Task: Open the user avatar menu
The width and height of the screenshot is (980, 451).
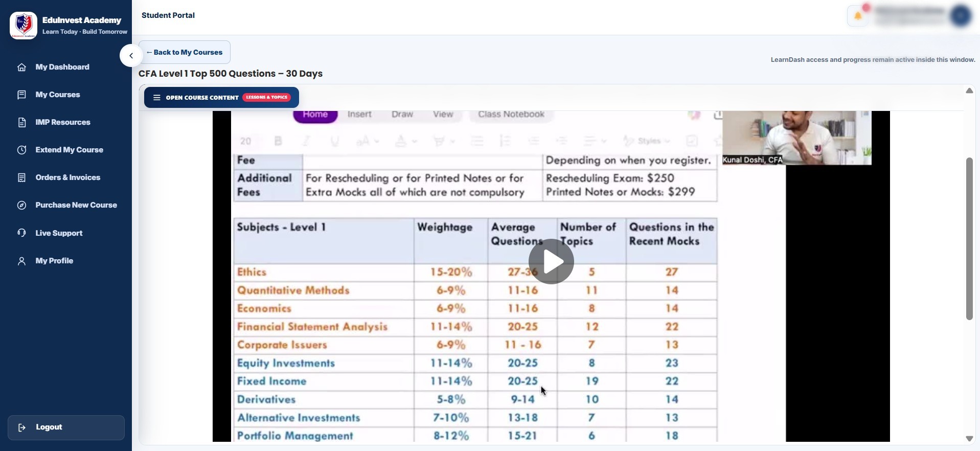Action: [x=961, y=16]
